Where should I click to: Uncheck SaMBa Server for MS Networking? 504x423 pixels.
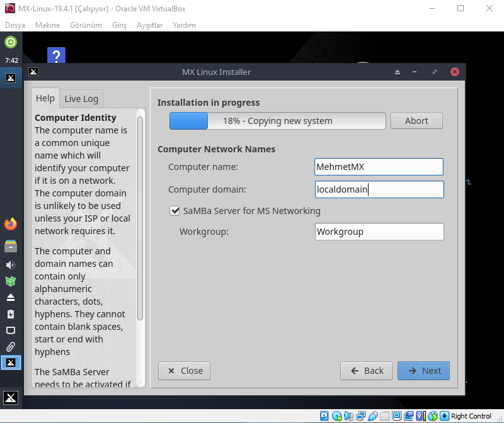(x=175, y=211)
